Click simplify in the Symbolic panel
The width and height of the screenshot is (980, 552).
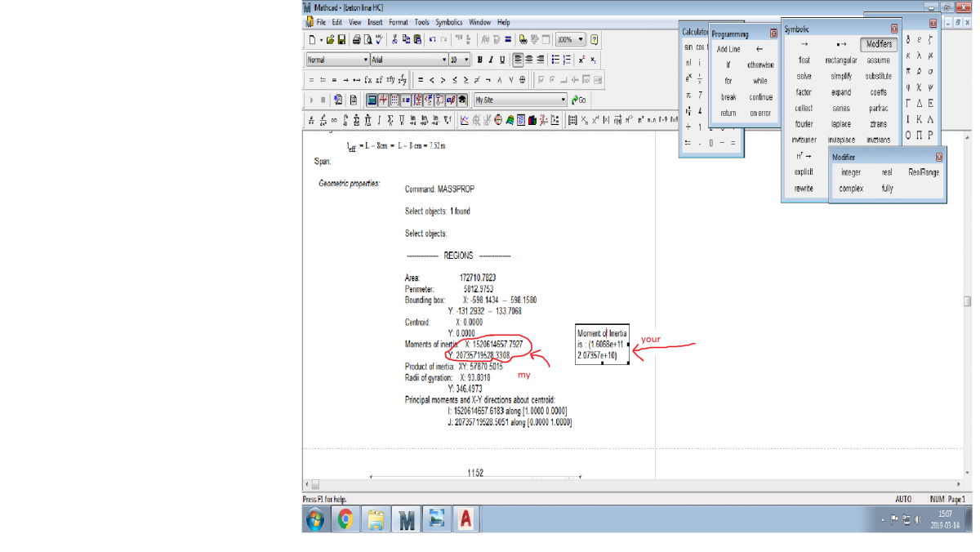(841, 76)
